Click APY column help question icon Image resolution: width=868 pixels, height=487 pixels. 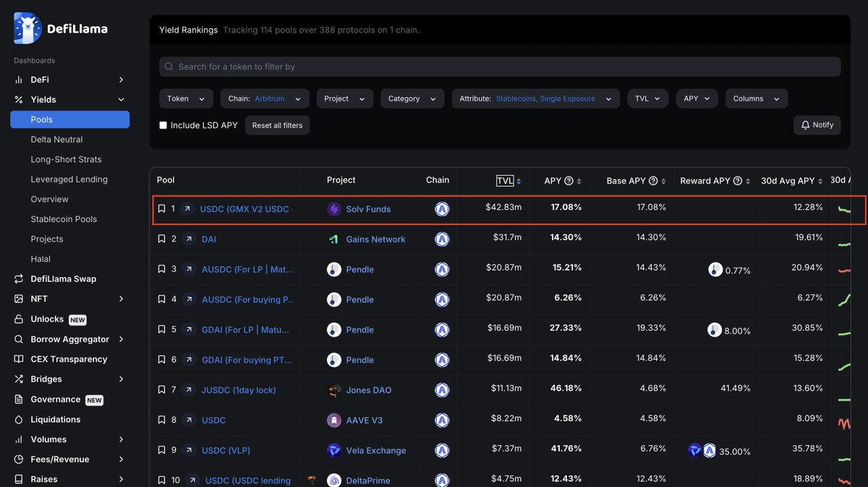coord(569,181)
